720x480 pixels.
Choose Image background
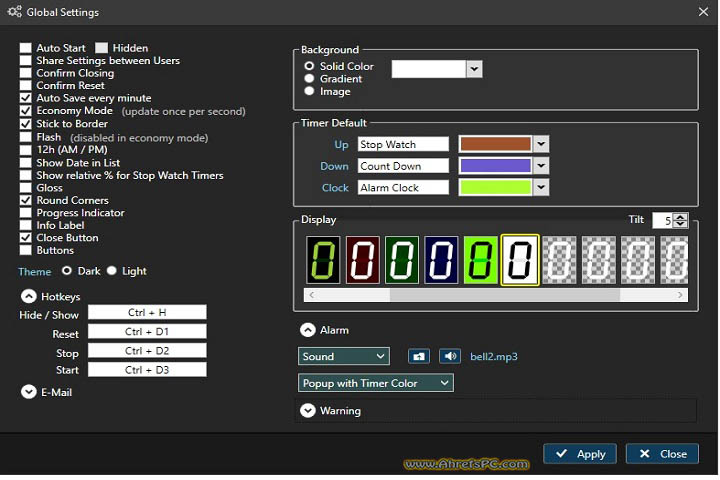[x=309, y=91]
